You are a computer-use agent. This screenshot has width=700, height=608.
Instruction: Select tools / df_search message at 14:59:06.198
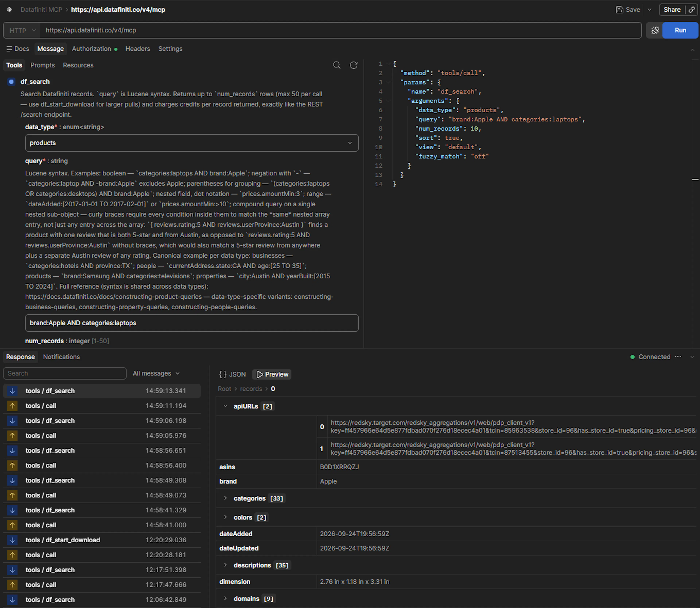click(102, 420)
